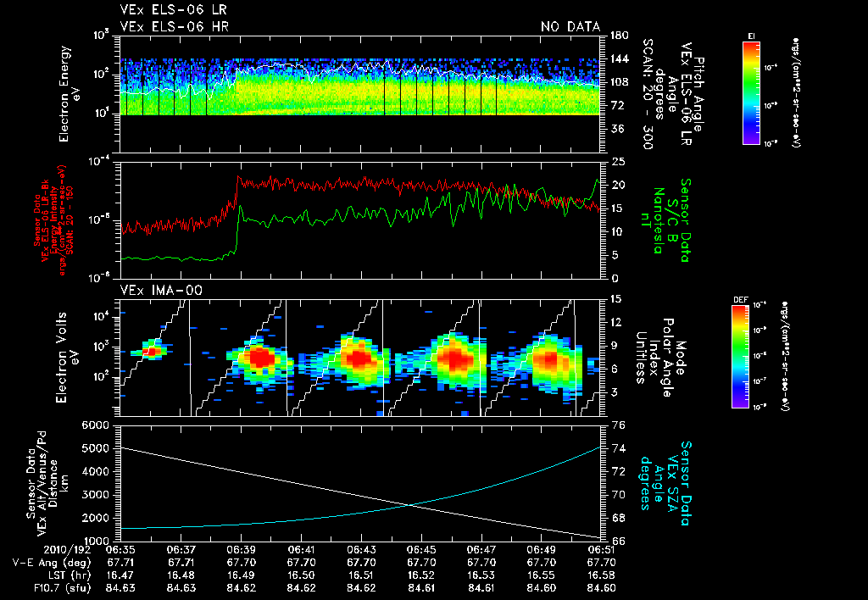
Task: Select the 'Electron Volts eV' axis label
Action: [x=68, y=357]
